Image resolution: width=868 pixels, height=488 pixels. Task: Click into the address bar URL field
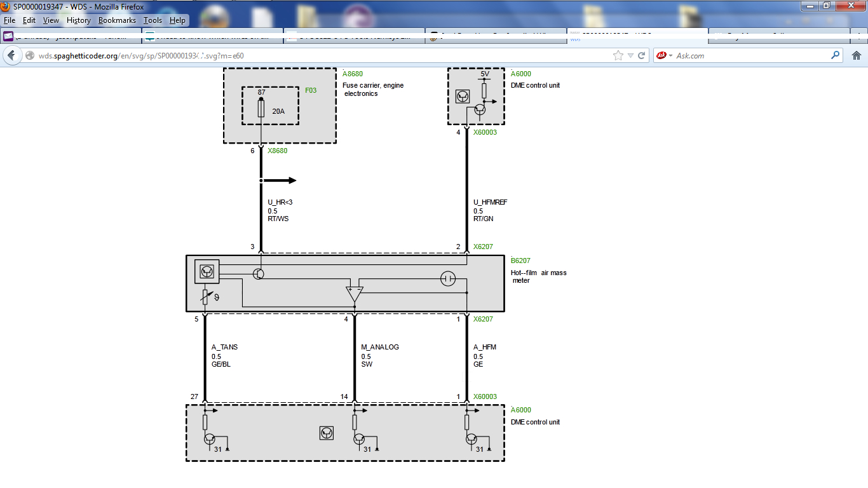[x=318, y=56]
